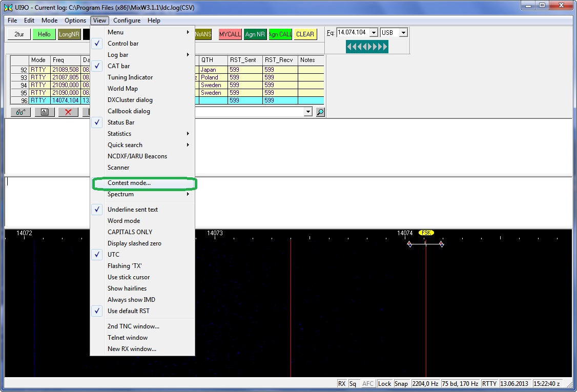The height and width of the screenshot is (392, 577).
Task: Click the Lock button in the status bar
Action: (384, 384)
